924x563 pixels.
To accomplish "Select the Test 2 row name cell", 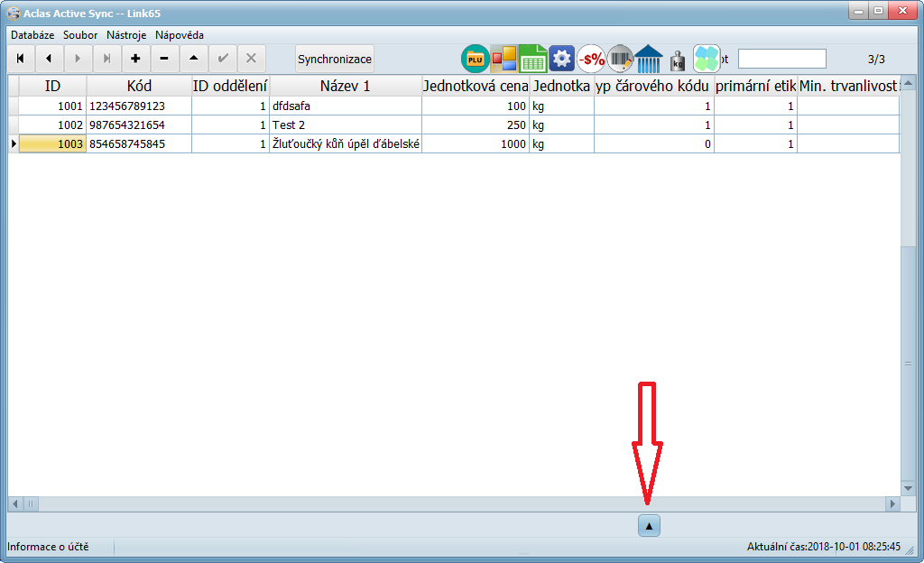I will 345,125.
